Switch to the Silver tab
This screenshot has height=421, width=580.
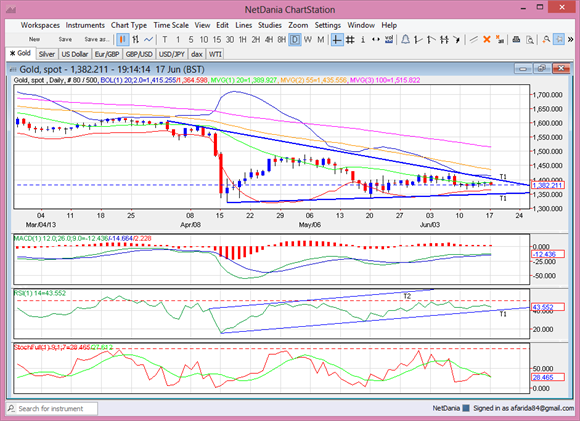click(47, 54)
